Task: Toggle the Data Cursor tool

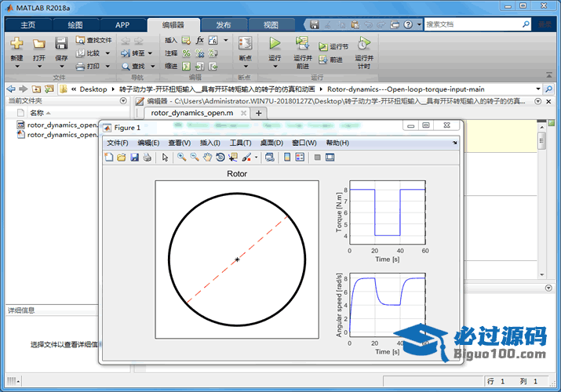Action: click(233, 158)
